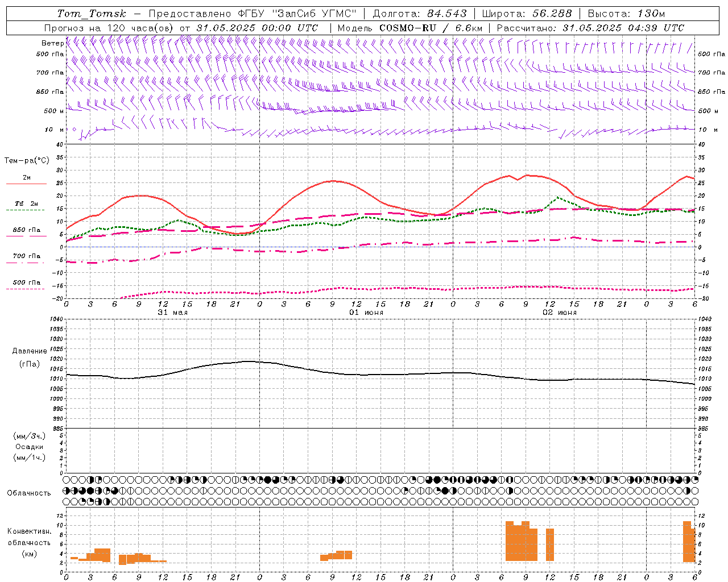Click the '10 м' wind level label at left
728x582 pixels.
coord(55,130)
